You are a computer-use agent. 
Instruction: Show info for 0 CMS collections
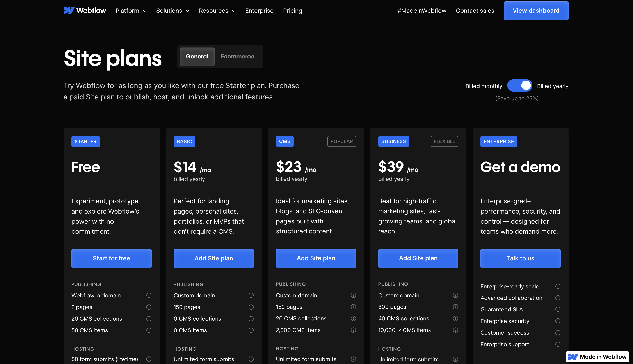pos(251,318)
